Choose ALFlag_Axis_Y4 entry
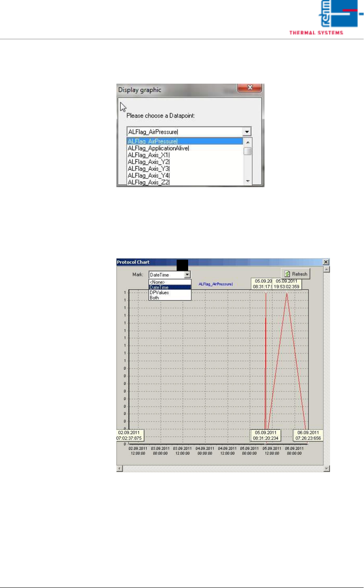364x588 pixels. click(185, 175)
